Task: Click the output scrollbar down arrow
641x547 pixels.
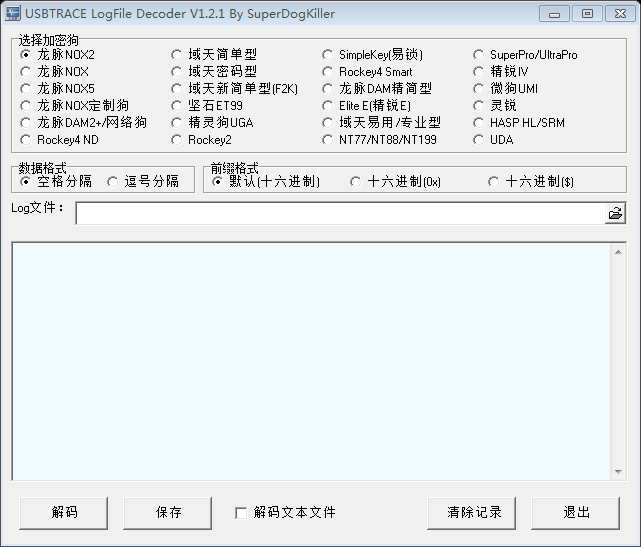Action: click(x=618, y=472)
